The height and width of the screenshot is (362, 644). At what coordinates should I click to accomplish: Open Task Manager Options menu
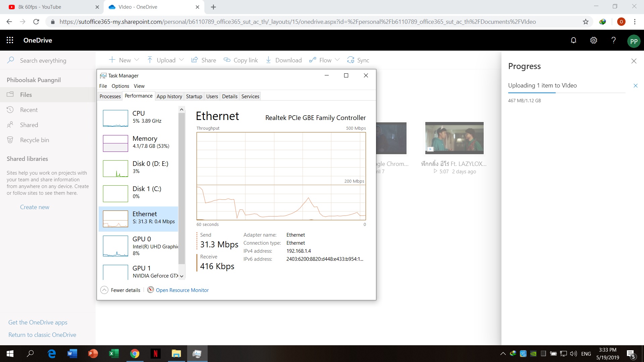click(120, 86)
